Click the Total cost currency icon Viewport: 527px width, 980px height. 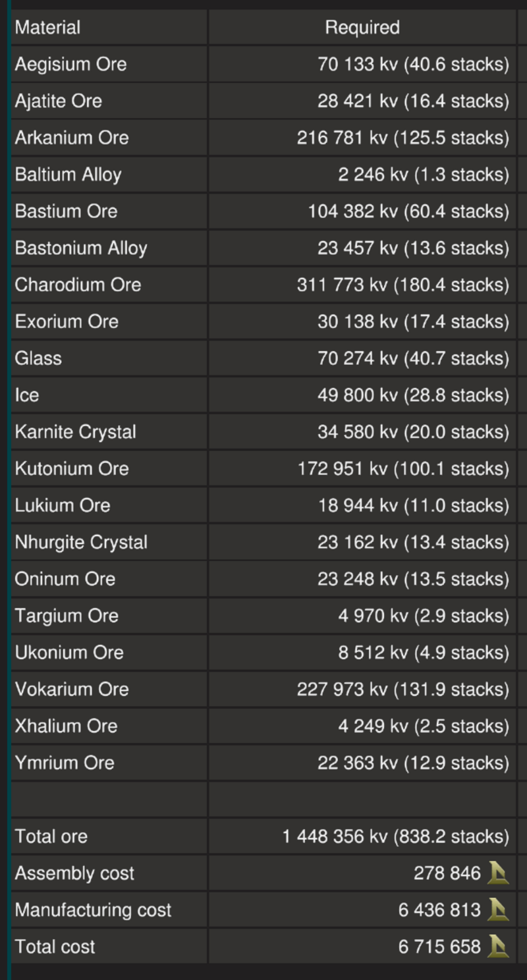coord(499,947)
